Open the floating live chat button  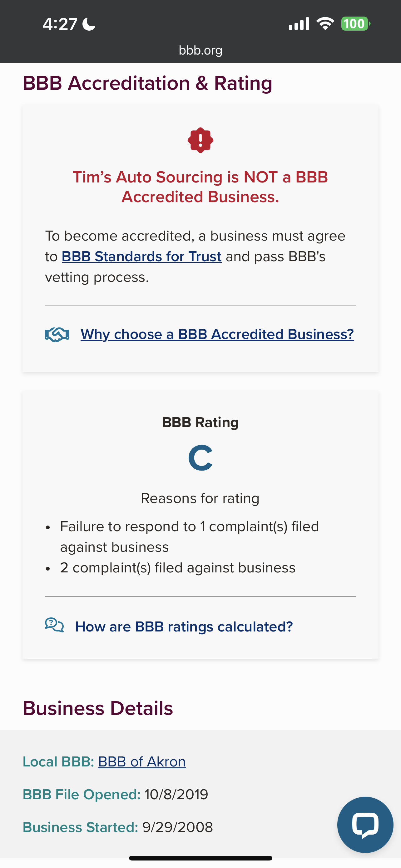tap(365, 825)
